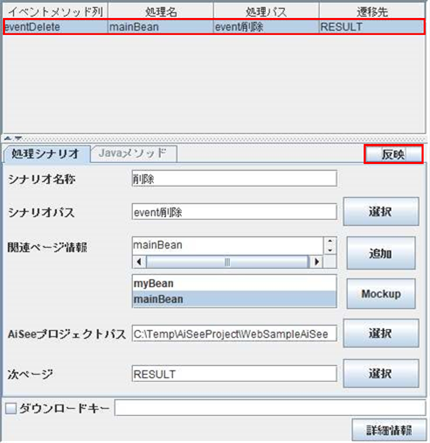The width and height of the screenshot is (430, 443).
Task: Click 選択 button next to 次ページ
Action: pos(381,373)
